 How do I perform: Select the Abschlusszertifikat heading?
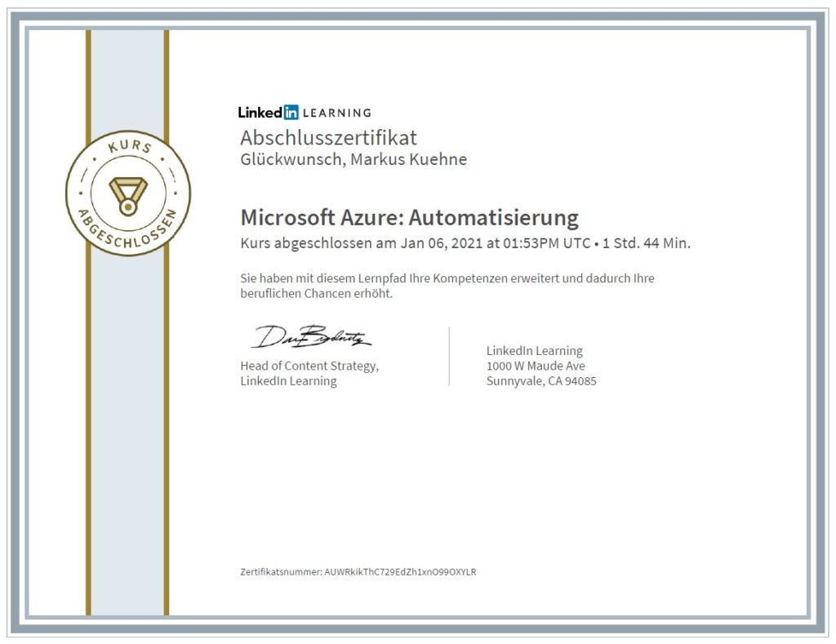pyautogui.click(x=328, y=137)
